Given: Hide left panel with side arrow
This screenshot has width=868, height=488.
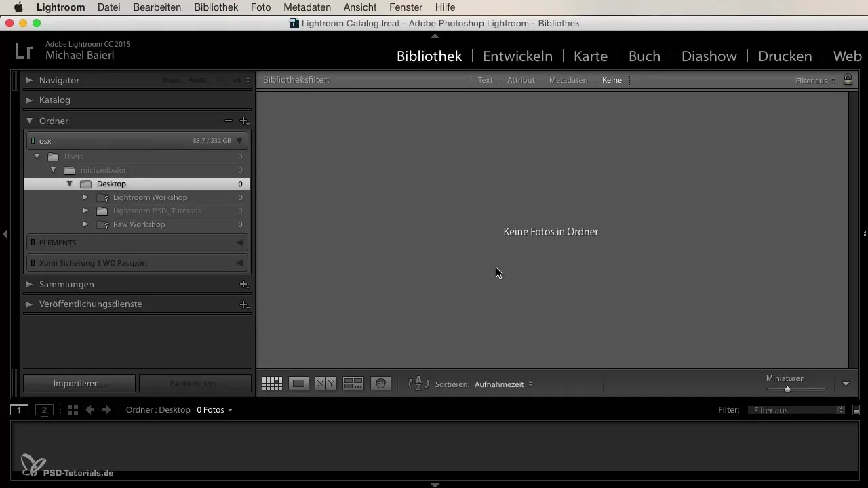Looking at the screenshot, I should coord(5,234).
